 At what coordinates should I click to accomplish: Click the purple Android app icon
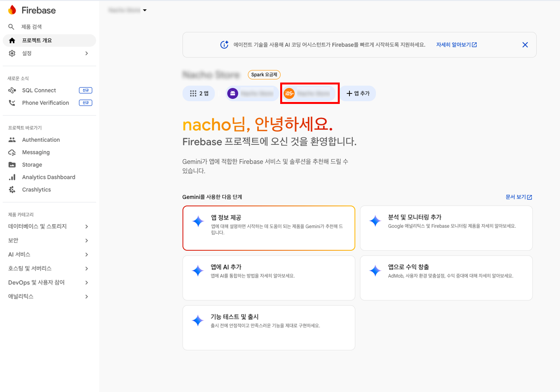click(233, 93)
